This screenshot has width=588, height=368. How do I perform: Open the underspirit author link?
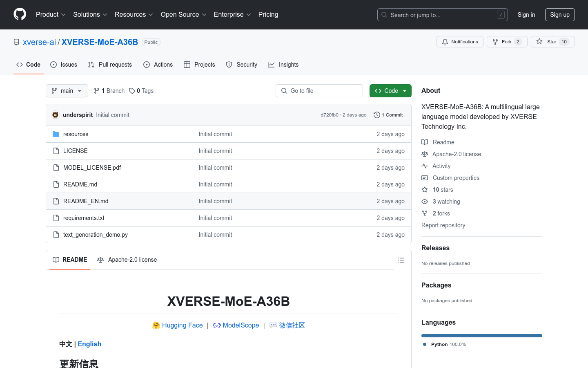[78, 115]
